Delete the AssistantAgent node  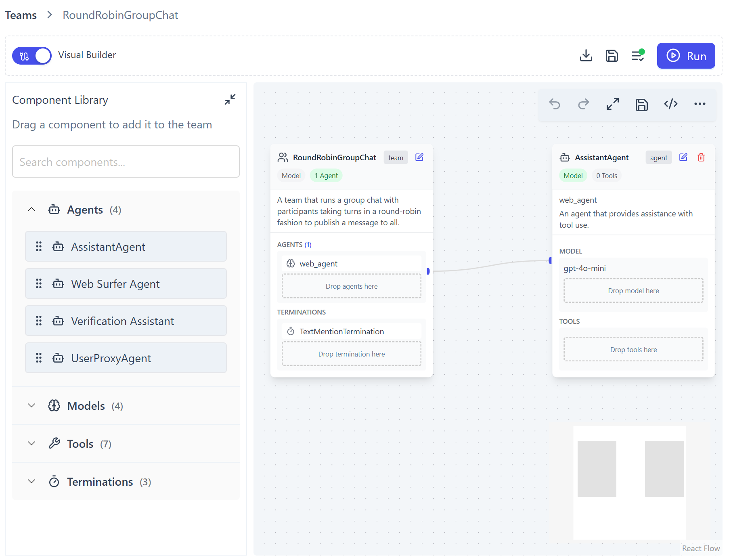click(x=701, y=157)
